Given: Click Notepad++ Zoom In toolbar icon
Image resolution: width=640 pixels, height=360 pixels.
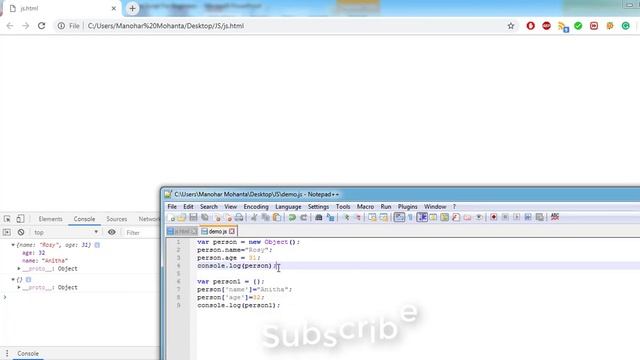Looking at the screenshot, I should 346,218.
